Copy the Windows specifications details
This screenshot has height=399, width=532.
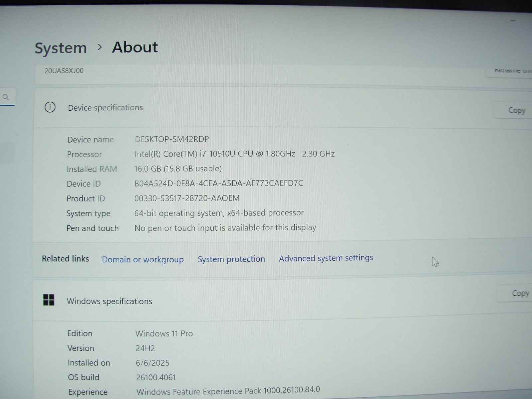coord(520,293)
